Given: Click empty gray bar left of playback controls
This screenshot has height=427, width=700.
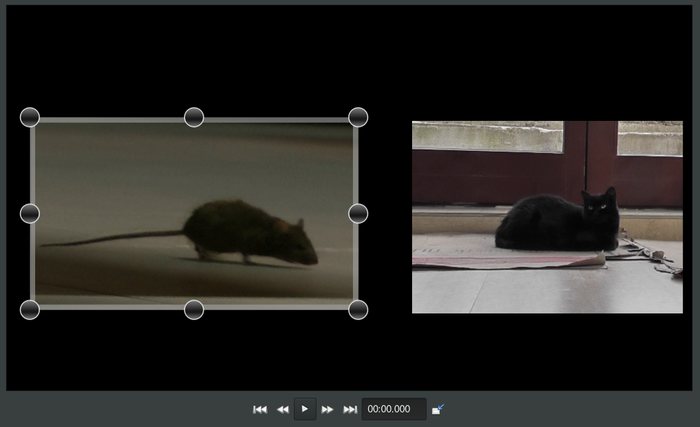Looking at the screenshot, I should point(120,409).
